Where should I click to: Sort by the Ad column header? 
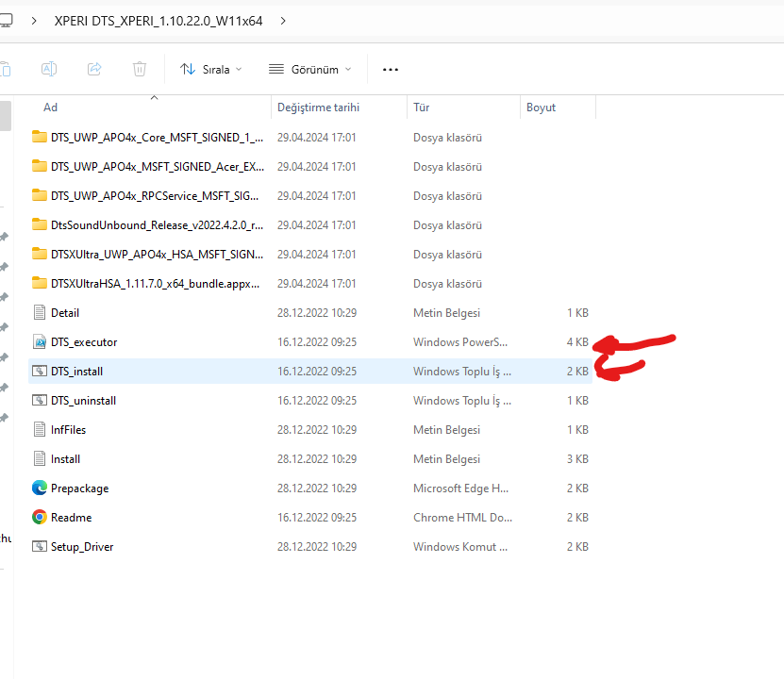51,108
